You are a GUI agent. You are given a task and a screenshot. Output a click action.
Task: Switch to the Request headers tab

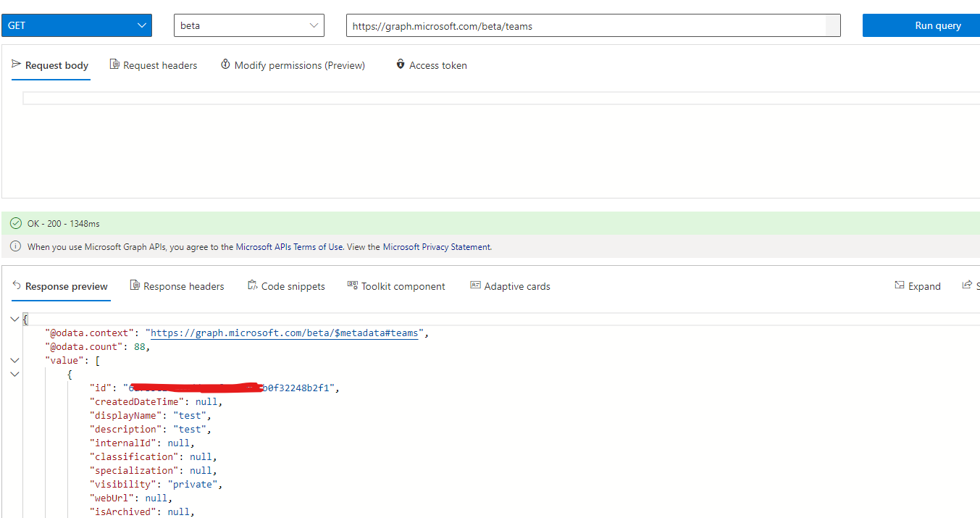pyautogui.click(x=153, y=65)
